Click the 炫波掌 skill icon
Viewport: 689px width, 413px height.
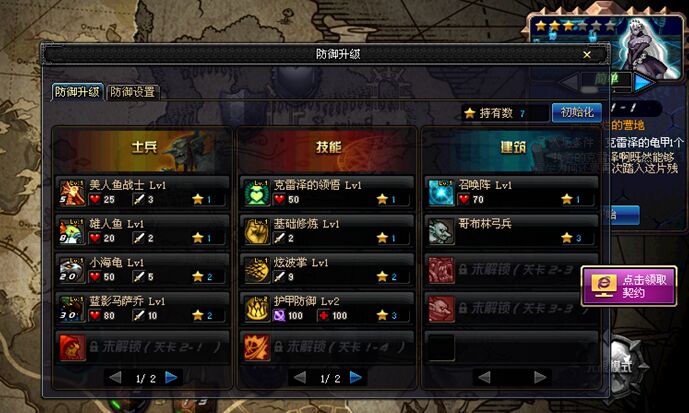[x=257, y=270]
